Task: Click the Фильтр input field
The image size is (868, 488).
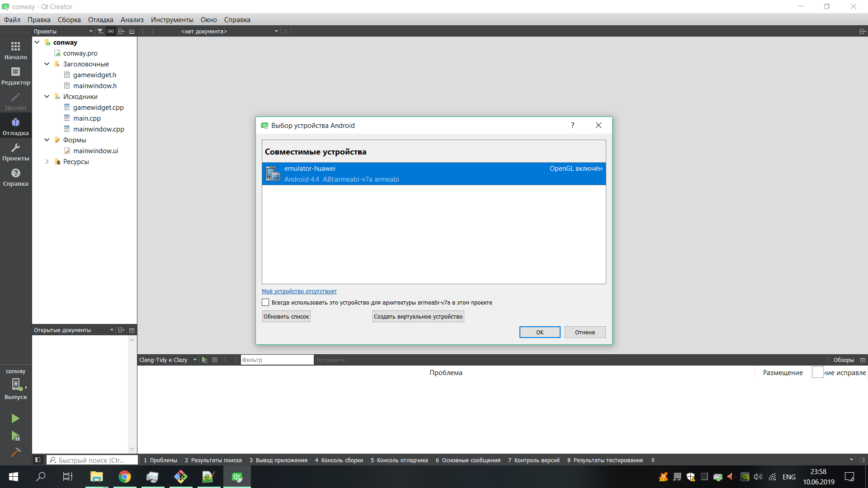Action: (277, 360)
